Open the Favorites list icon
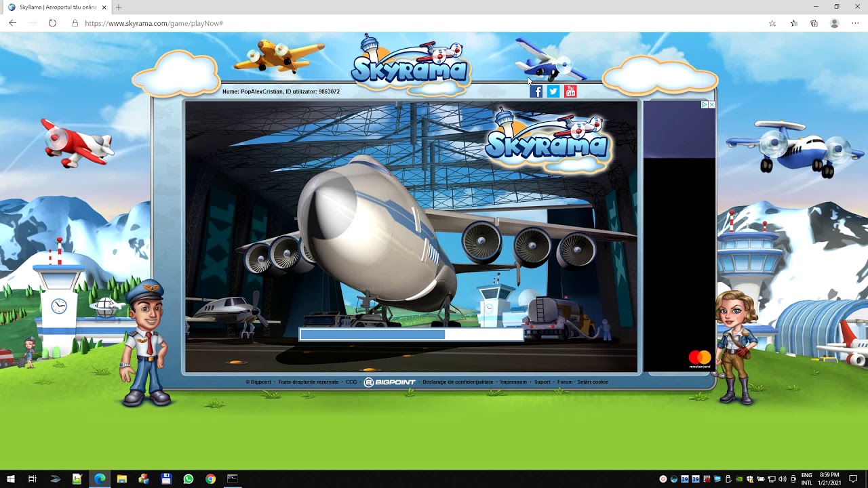Viewport: 868px width, 488px height. coord(794,23)
